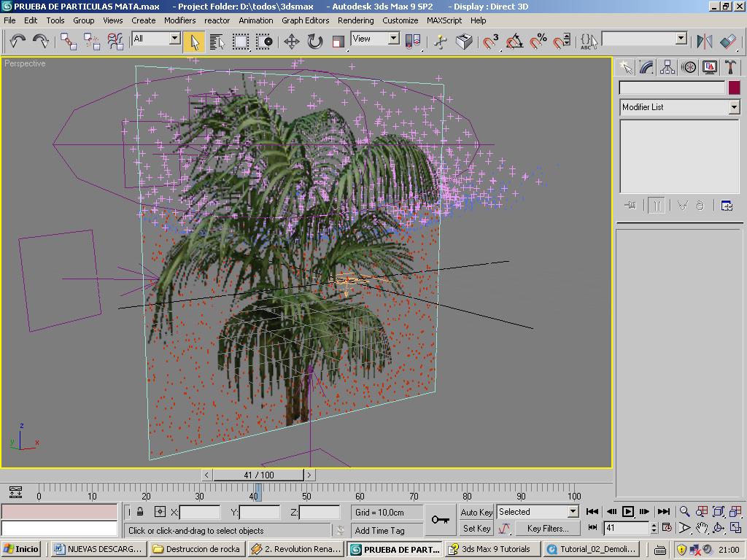The image size is (747, 560).
Task: Switch to the Utilities panel tab
Action: (730, 68)
